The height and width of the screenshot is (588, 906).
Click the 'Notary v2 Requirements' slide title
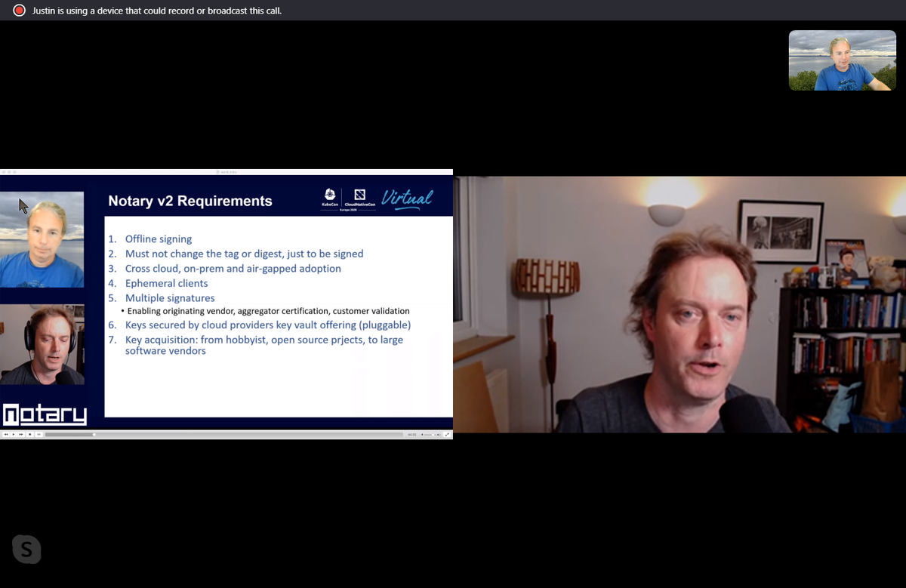tap(190, 201)
